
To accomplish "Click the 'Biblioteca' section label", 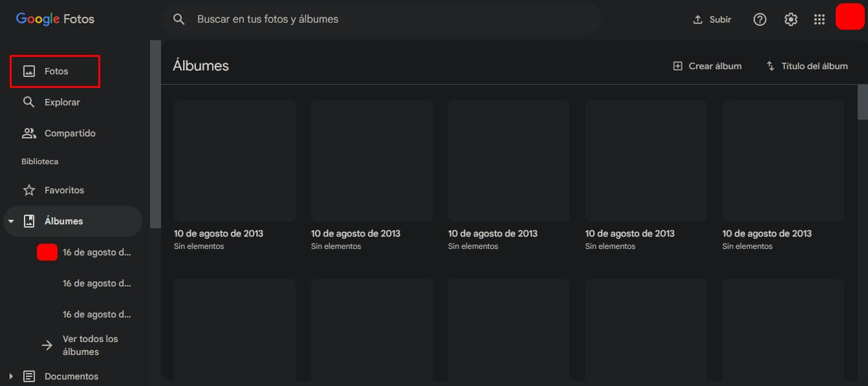I will tap(39, 162).
